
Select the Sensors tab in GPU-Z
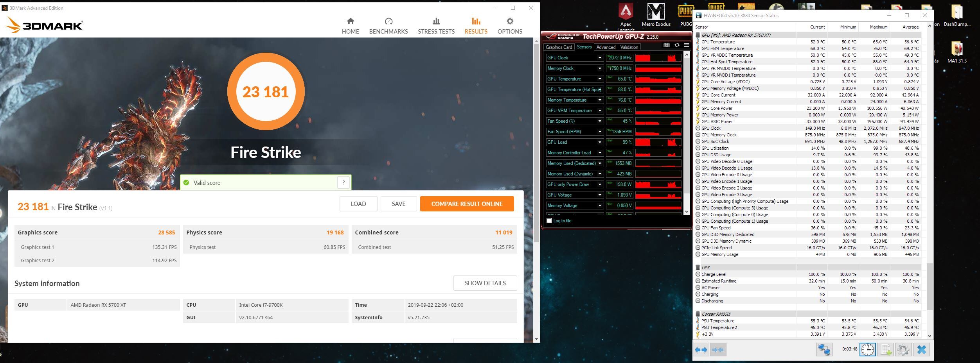[584, 47]
